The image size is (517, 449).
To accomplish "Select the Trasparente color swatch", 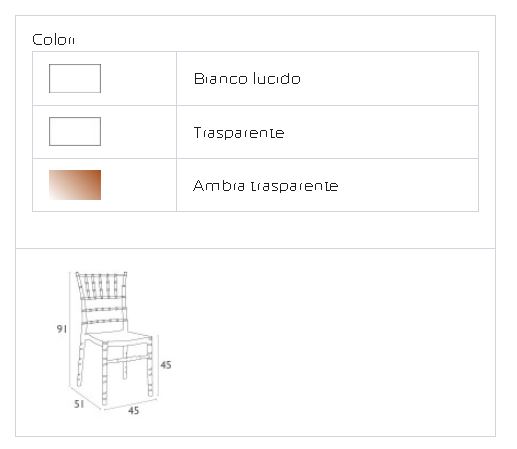I will (x=75, y=131).
